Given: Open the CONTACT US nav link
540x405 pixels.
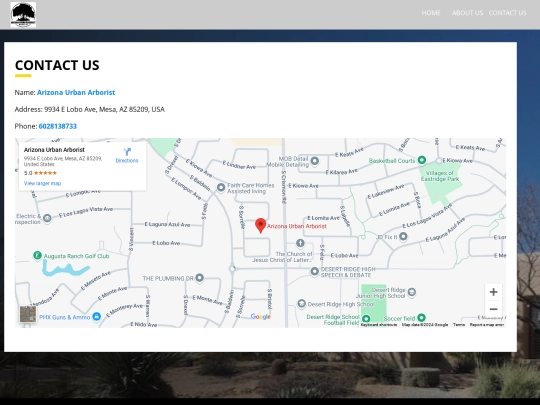Looking at the screenshot, I should 507,13.
